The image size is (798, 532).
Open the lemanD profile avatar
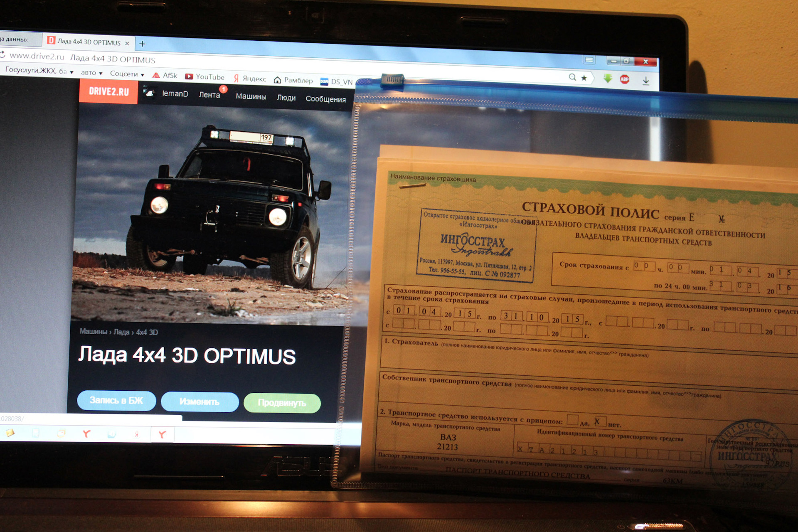click(x=149, y=92)
